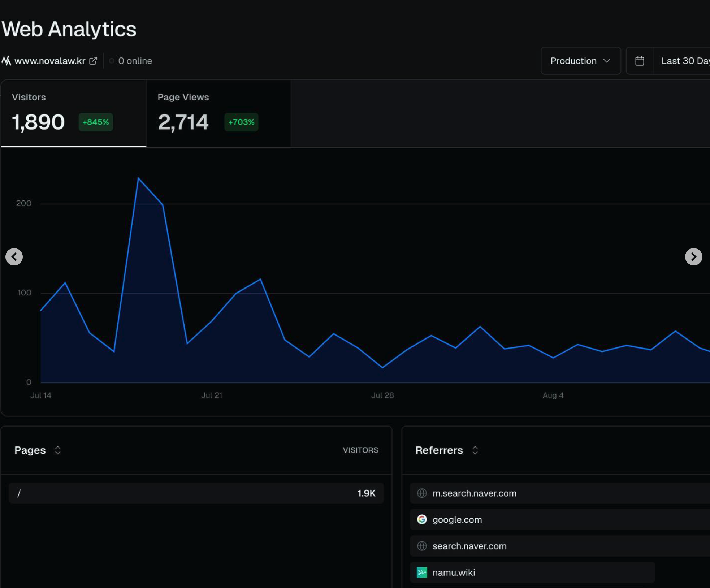Open the external link icon beside www.novalaw.kr
Screen dimensions: 710x588
click(x=93, y=61)
